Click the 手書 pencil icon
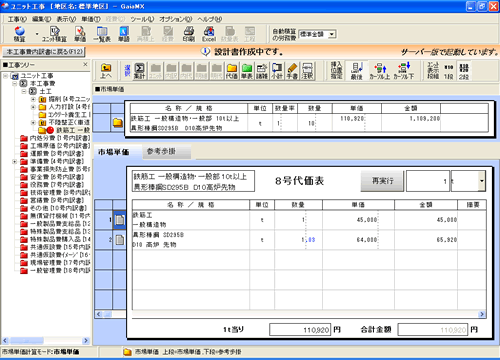Screen dimensions: 500x360 pos(292,71)
